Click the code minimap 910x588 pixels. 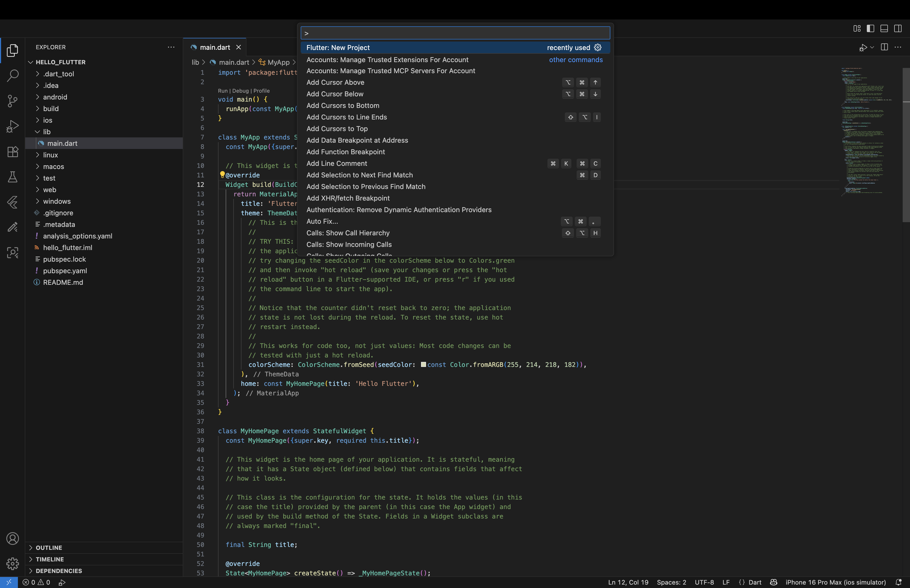[x=867, y=132]
